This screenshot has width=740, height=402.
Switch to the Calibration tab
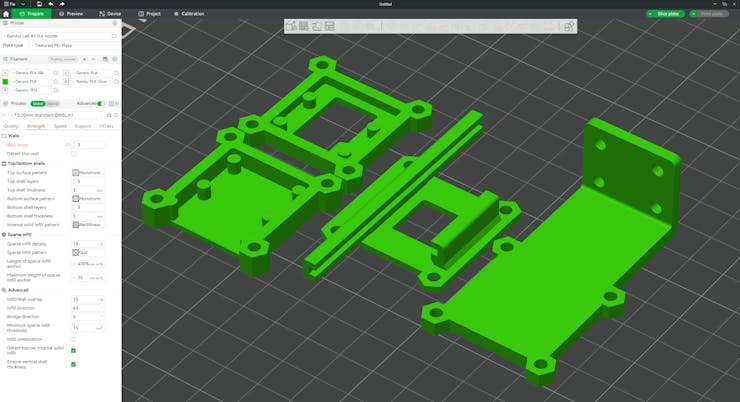[189, 14]
